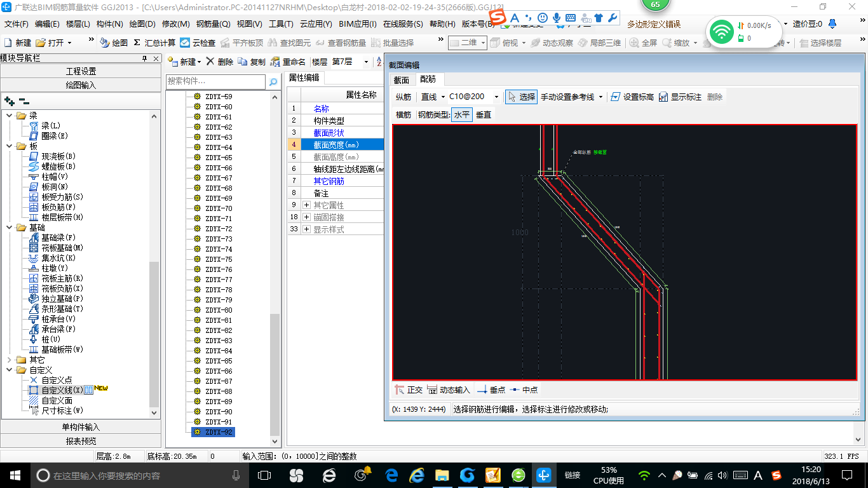Open the 直线 line type dropdown
This screenshot has height=488, width=868.
click(443, 97)
